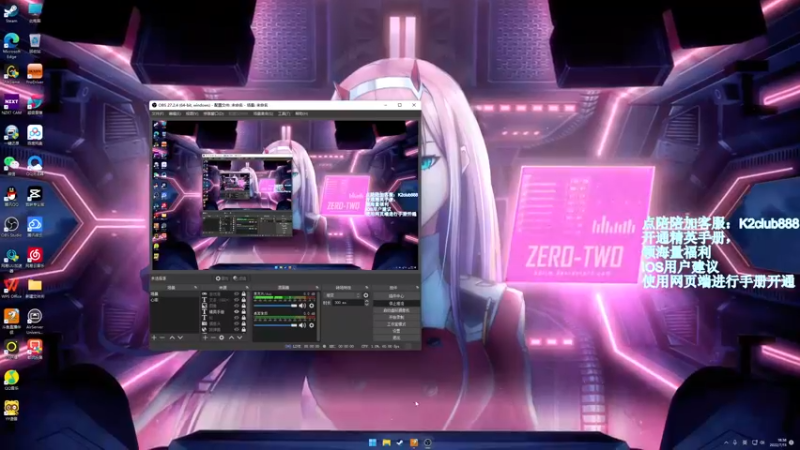Launch Tencent QQ penguin desktop icon
800x450 pixels.
point(11,195)
